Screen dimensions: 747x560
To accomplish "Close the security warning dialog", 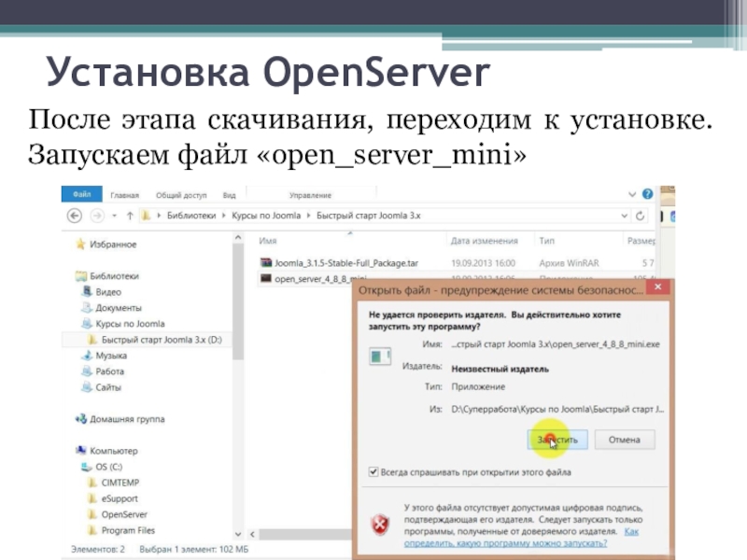I will tap(658, 287).
